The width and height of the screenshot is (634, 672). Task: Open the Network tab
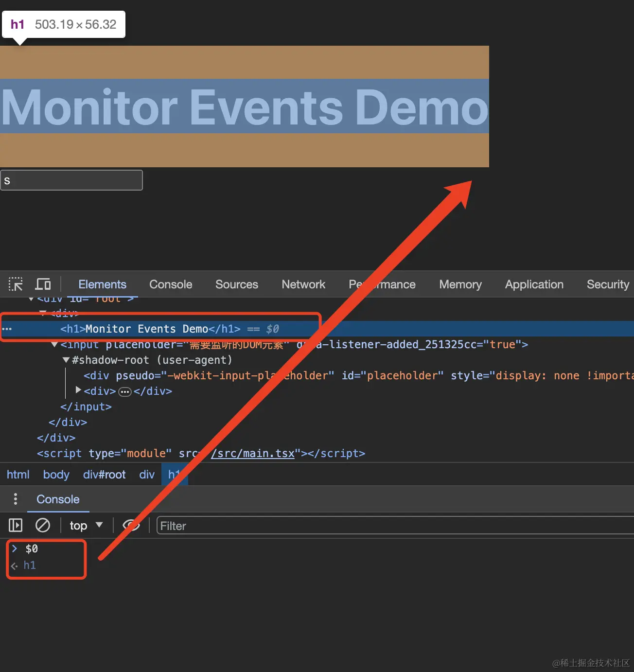point(303,284)
